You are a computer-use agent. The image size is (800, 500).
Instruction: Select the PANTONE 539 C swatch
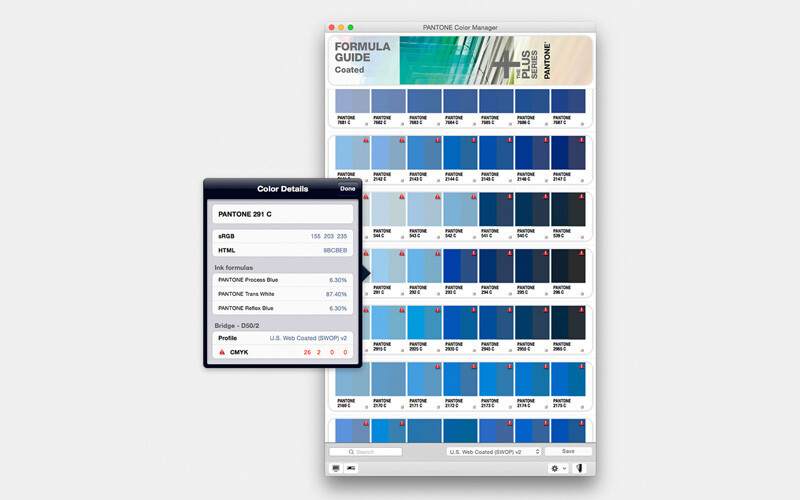(568, 209)
